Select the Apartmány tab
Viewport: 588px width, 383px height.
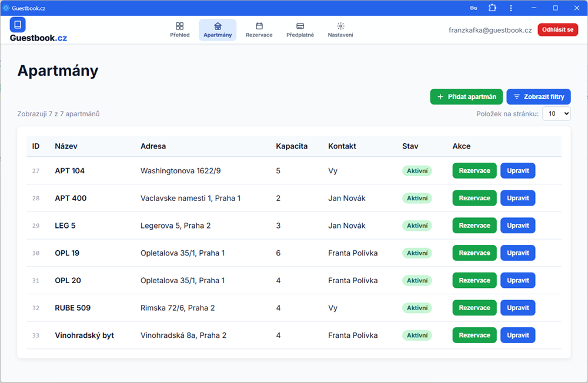coord(218,30)
